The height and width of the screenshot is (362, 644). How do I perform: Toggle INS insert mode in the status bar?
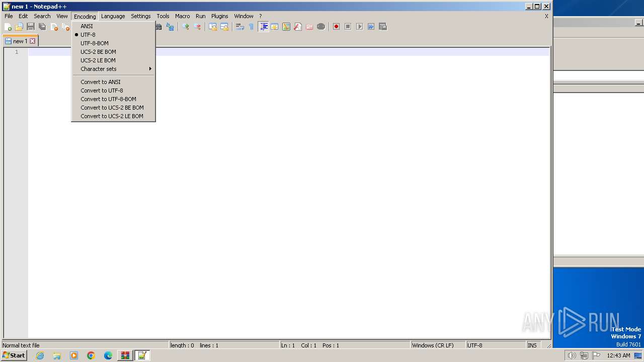[532, 345]
